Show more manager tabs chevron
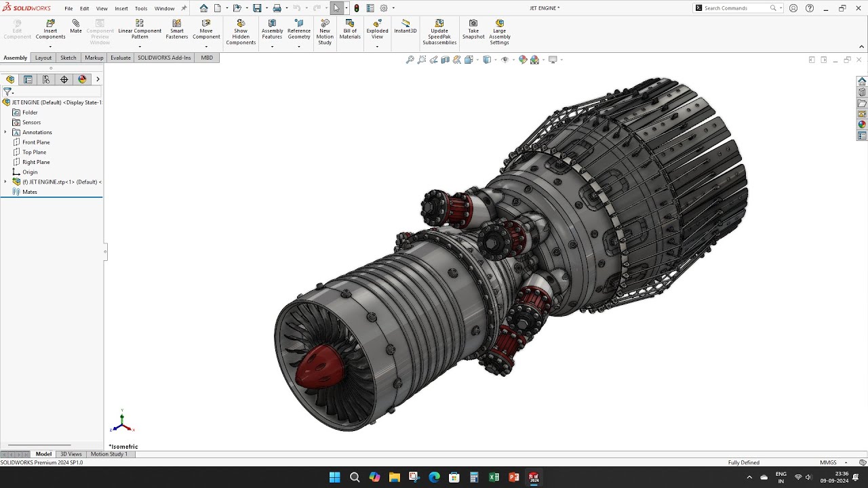Image resolution: width=868 pixels, height=488 pixels. [98, 79]
